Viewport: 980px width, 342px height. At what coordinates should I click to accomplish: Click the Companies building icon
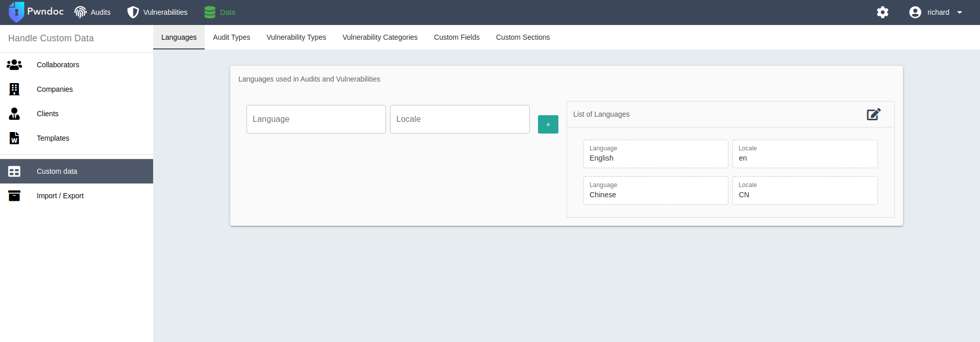coord(14,89)
